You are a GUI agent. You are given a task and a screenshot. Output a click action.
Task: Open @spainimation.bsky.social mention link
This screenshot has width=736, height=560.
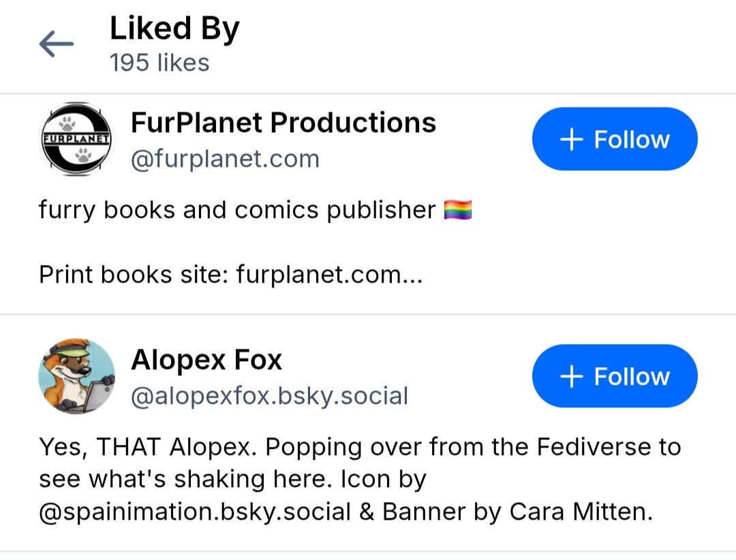(195, 512)
